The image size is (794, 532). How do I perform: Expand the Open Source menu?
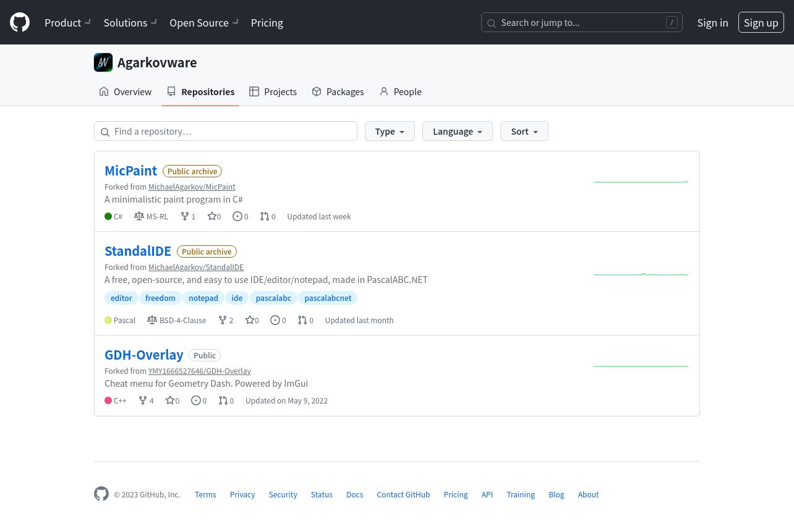204,23
